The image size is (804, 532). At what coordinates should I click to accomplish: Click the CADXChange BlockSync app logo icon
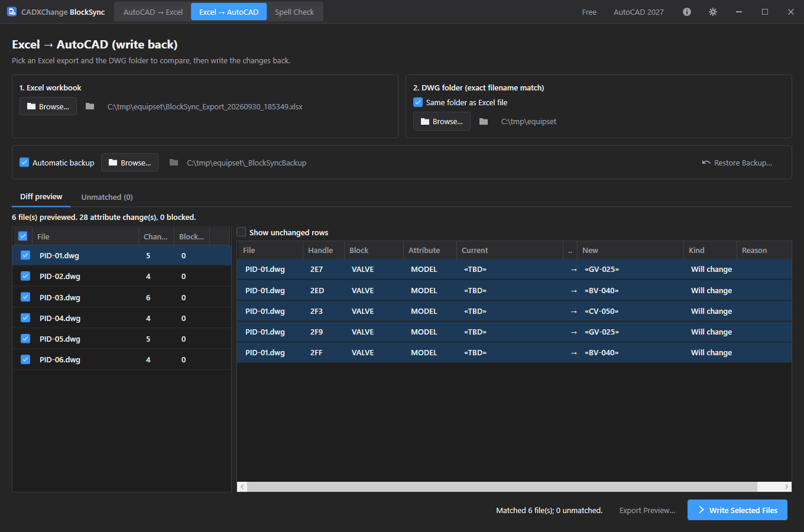12,12
